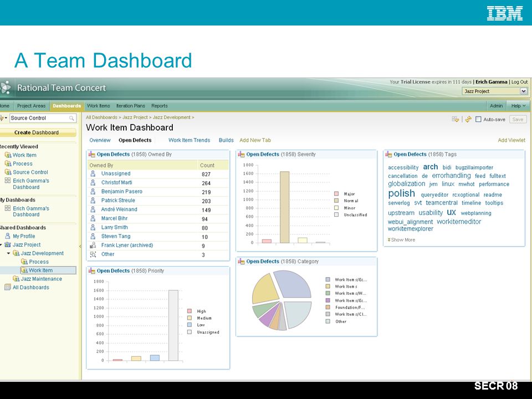Click the Erich Gamma's Dashboard icon under My Dashboards
The width and height of the screenshot is (532, 399).
point(7,208)
